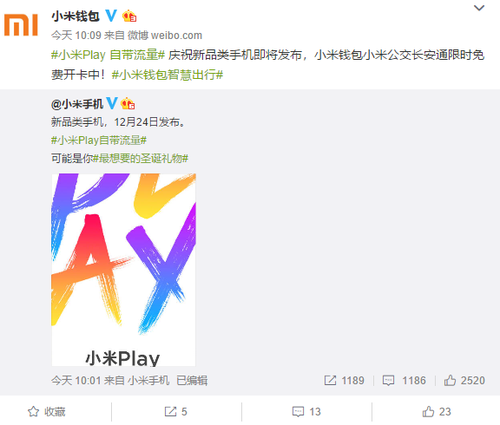Open the @小米手机 reposted account

tap(77, 104)
